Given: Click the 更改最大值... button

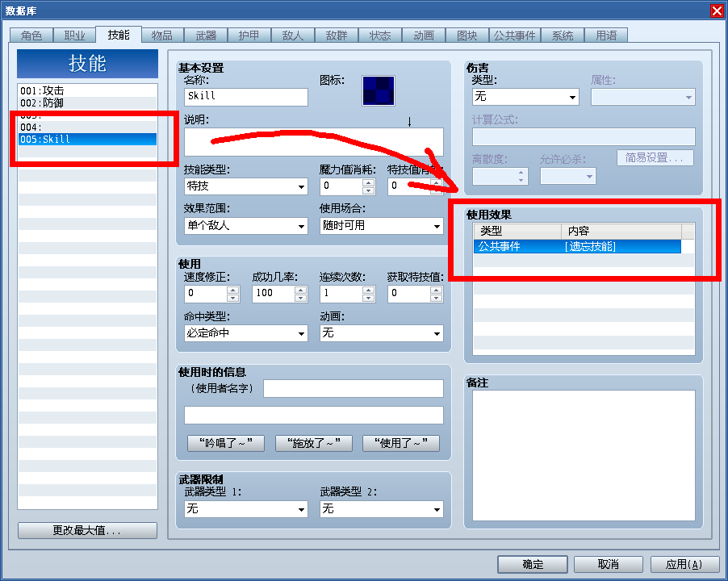Looking at the screenshot, I should (x=87, y=530).
